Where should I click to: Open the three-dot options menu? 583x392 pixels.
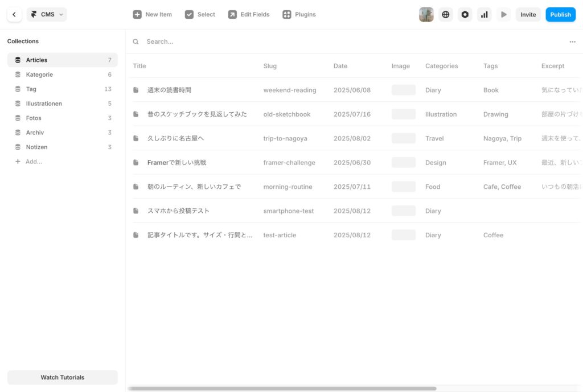[x=572, y=42]
